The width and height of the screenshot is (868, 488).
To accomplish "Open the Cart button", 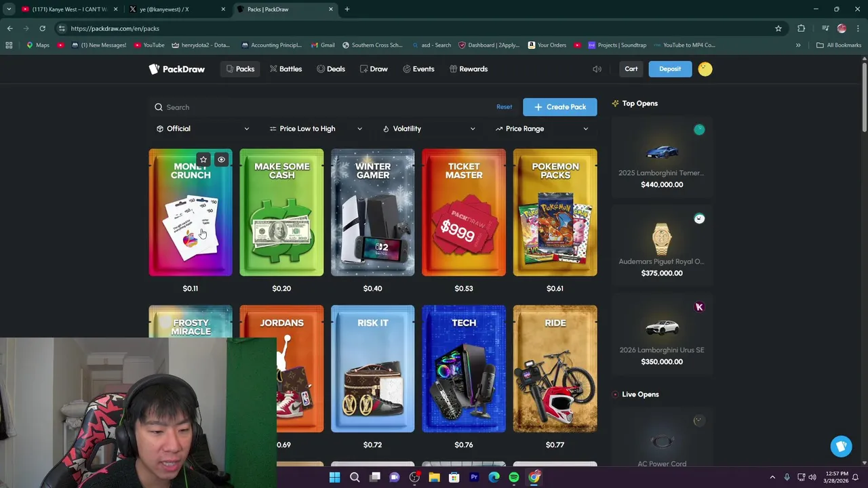I will 631,69.
